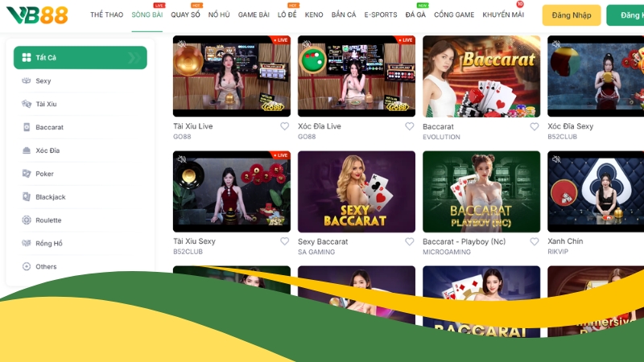
Task: Open the Xanh Chín thumbnail
Action: [x=596, y=191]
